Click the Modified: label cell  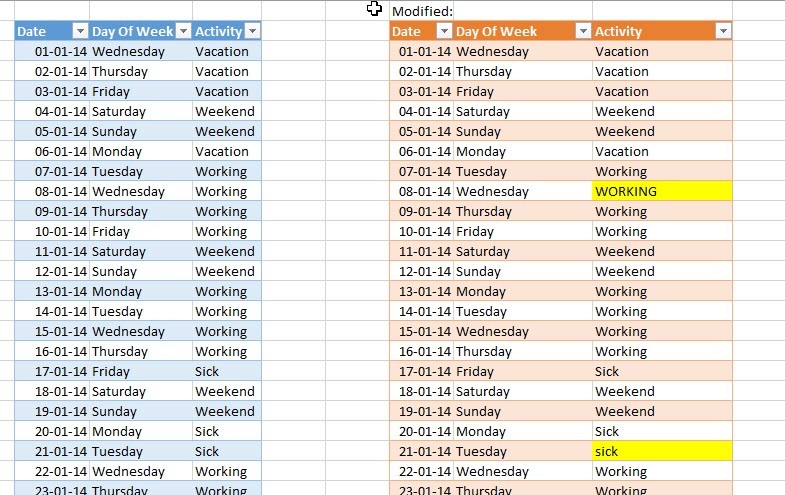click(x=422, y=11)
